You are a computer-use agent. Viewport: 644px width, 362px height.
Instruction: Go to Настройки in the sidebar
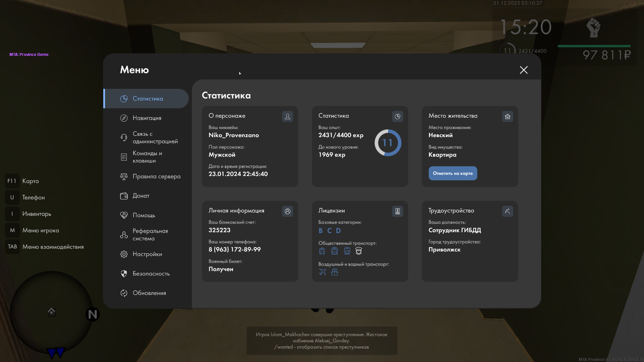[147, 254]
